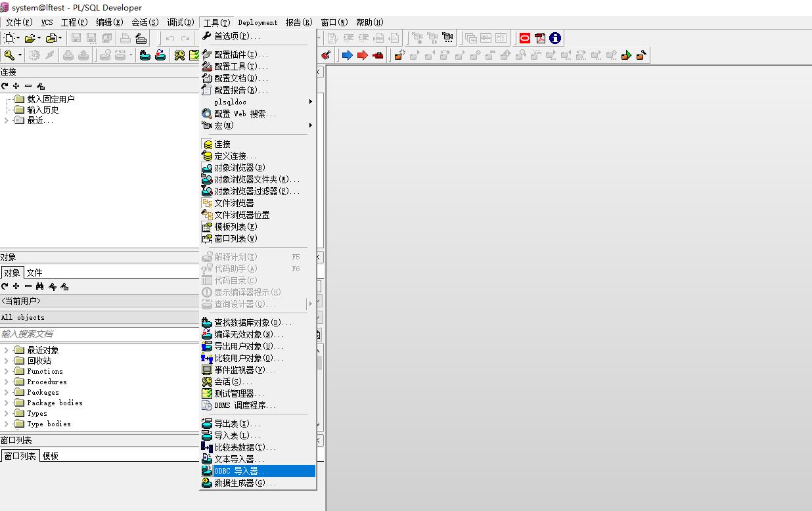Image resolution: width=812 pixels, height=511 pixels.
Task: Click the red Oracle logo icon
Action: (525, 38)
